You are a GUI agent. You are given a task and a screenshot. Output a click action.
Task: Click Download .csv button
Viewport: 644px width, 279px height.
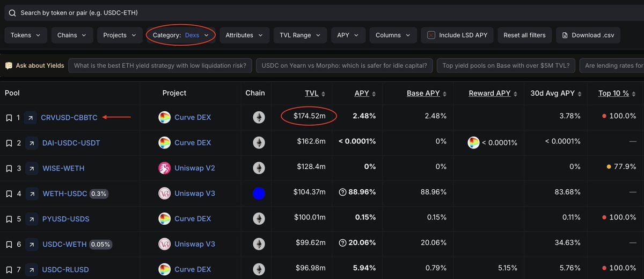(x=588, y=35)
